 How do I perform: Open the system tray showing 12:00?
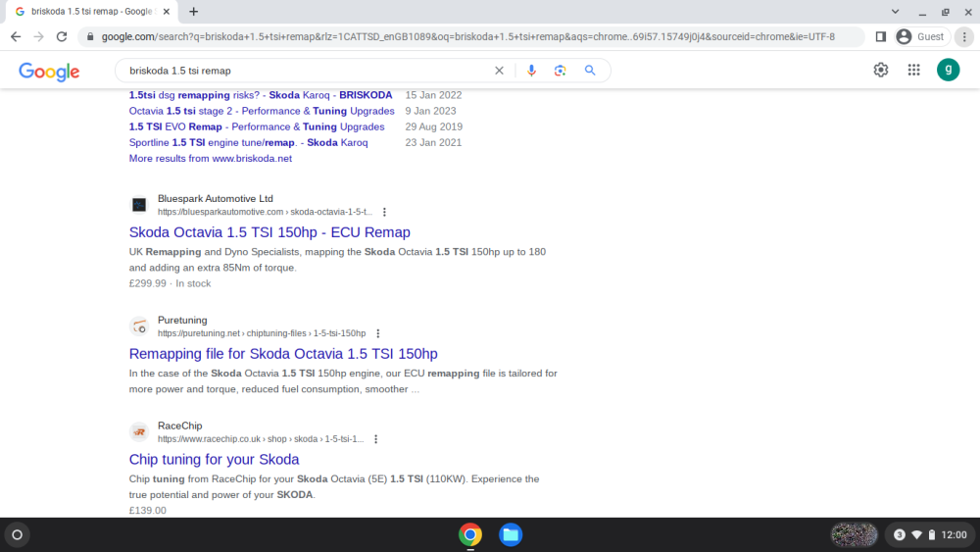930,534
